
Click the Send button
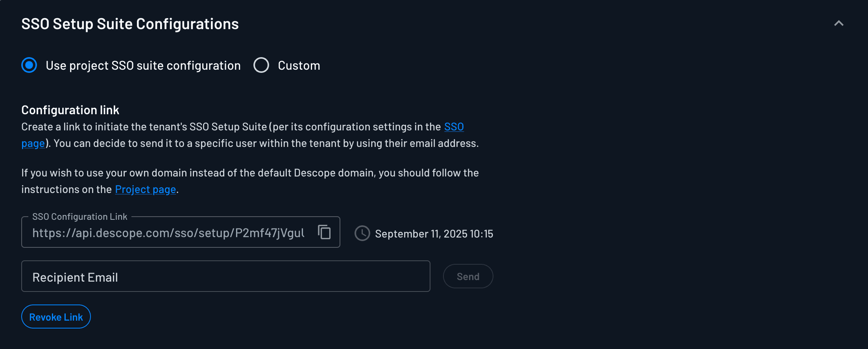tap(468, 276)
